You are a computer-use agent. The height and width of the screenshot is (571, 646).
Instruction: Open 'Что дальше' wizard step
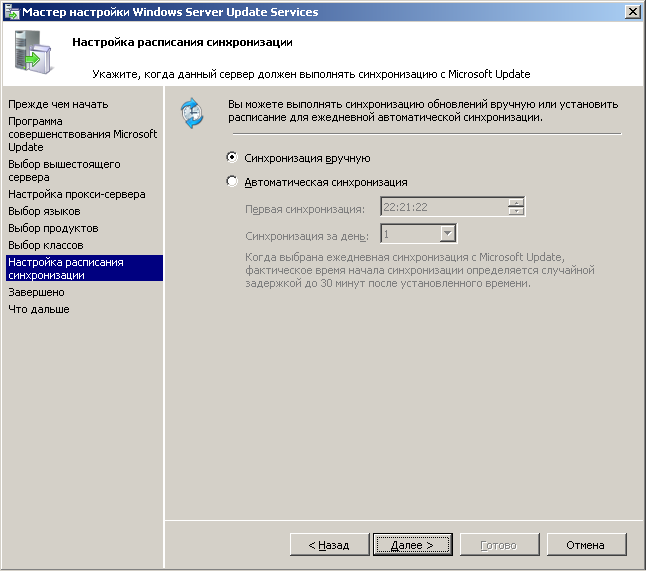click(39, 309)
